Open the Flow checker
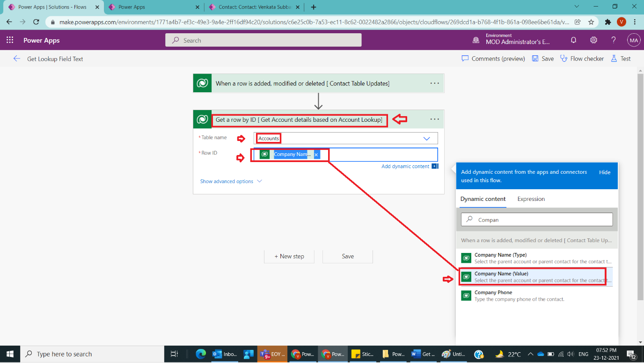This screenshot has height=363, width=644. pyautogui.click(x=582, y=59)
